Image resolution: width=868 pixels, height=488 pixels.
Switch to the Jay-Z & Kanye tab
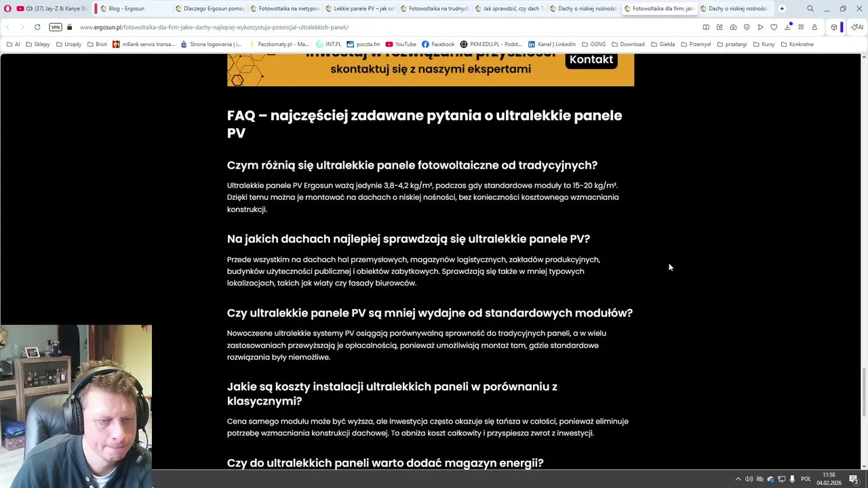[52, 9]
